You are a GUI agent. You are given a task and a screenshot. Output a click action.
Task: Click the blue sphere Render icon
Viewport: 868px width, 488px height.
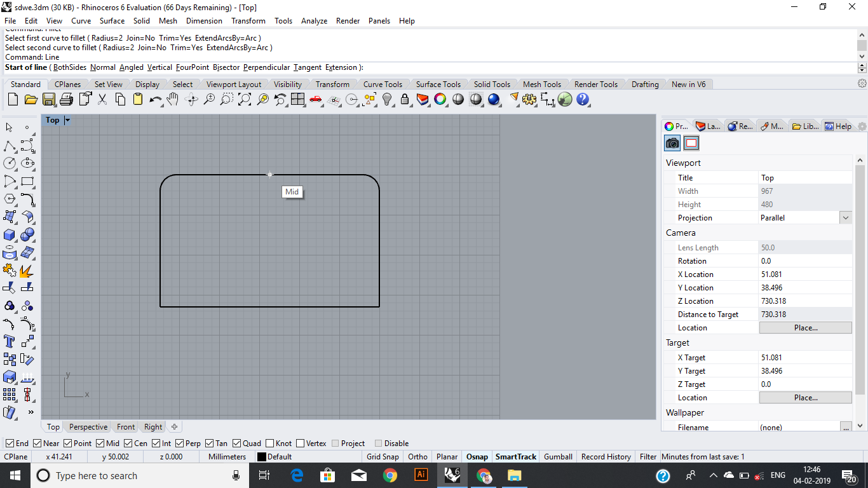(x=494, y=99)
